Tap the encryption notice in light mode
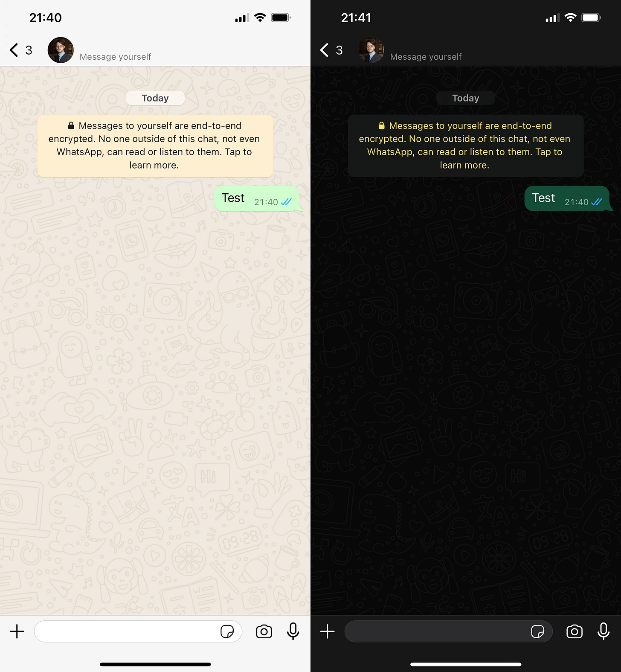 pyautogui.click(x=155, y=145)
